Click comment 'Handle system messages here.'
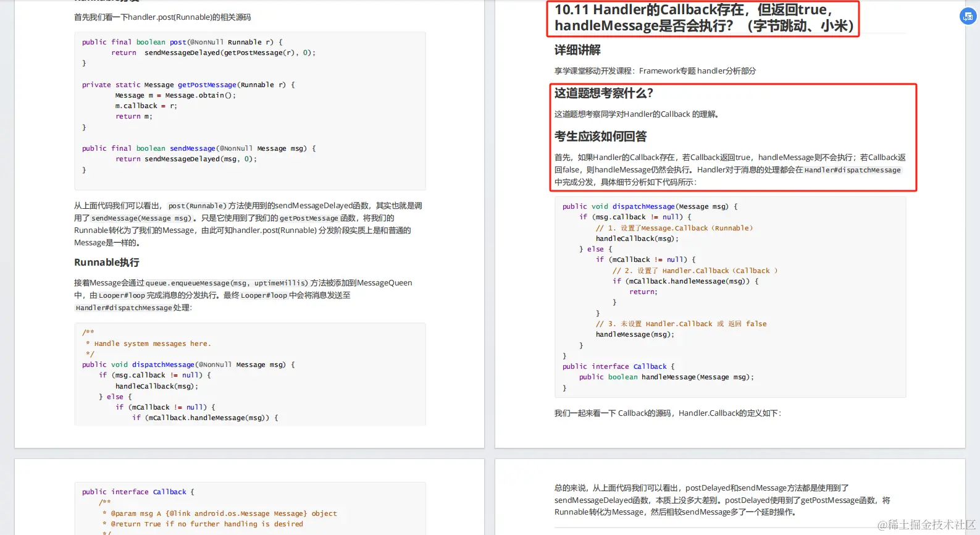 [x=153, y=343]
